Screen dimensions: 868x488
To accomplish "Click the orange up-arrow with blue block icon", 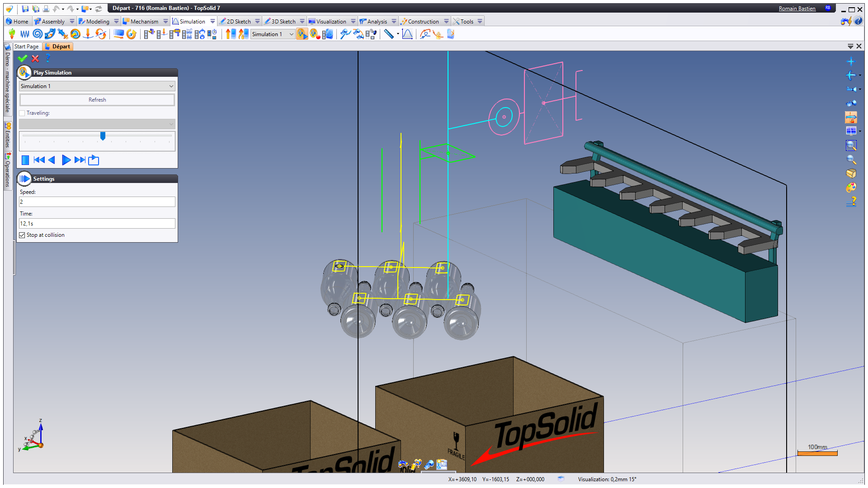I will [x=231, y=34].
